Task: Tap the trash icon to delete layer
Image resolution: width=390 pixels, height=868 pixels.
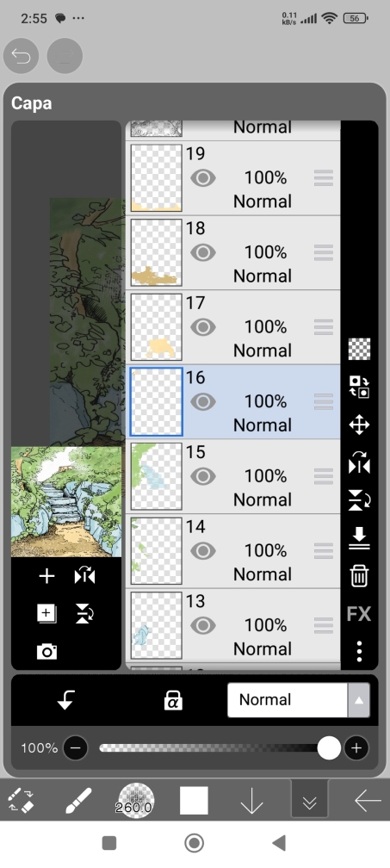Action: [x=359, y=576]
